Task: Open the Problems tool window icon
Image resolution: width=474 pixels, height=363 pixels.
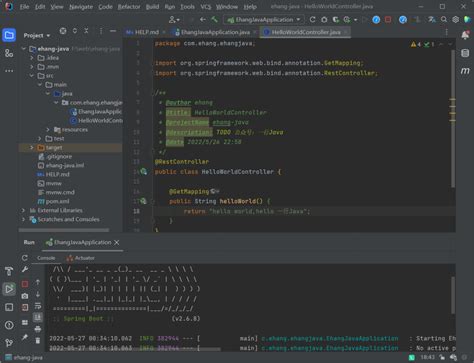Action: (9, 325)
